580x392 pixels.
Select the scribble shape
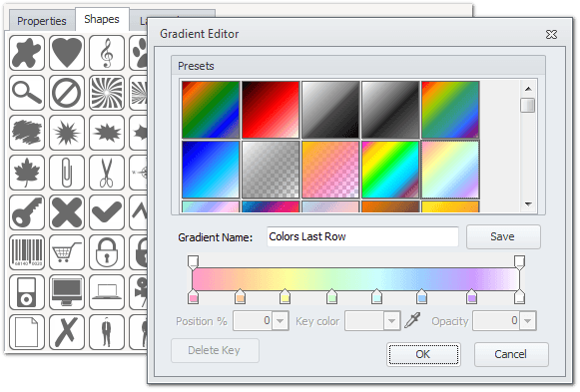coord(27,133)
